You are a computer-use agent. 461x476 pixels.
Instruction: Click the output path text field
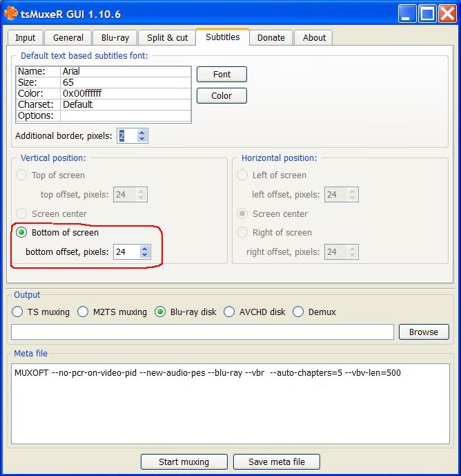point(202,332)
